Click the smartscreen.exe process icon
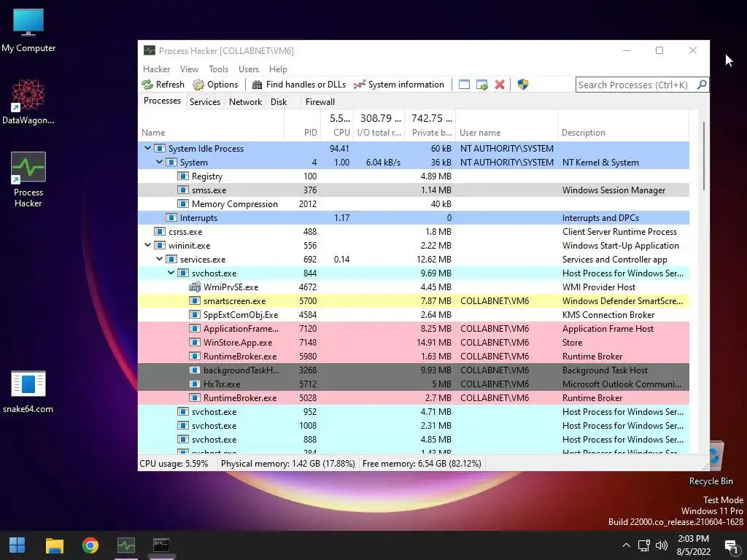 pyautogui.click(x=194, y=301)
